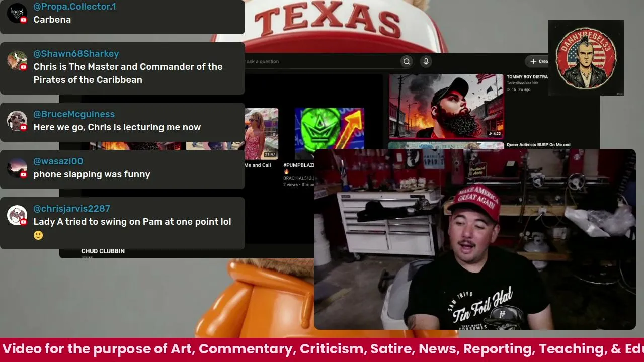
Task: Open the bearded man burning town thumbnail
Action: tap(446, 106)
